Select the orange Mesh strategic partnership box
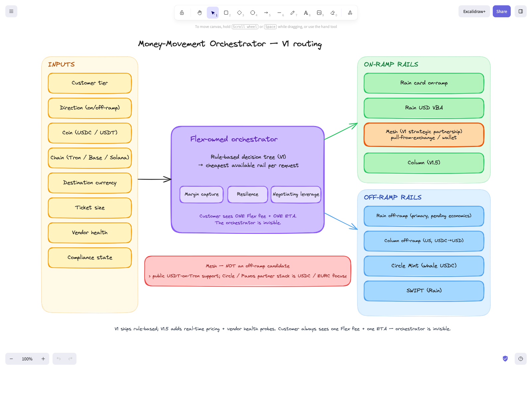Screen dimensions: 532x399 [x=424, y=135]
